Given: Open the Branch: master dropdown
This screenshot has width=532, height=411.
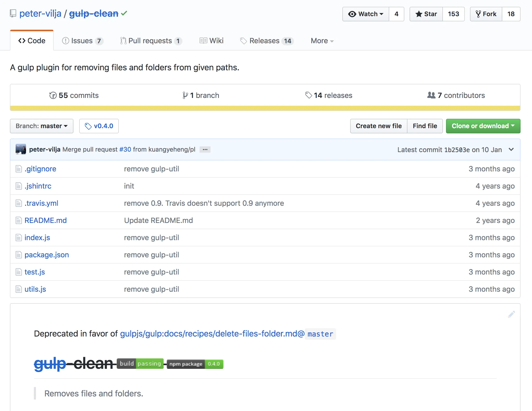Looking at the screenshot, I should click(41, 126).
